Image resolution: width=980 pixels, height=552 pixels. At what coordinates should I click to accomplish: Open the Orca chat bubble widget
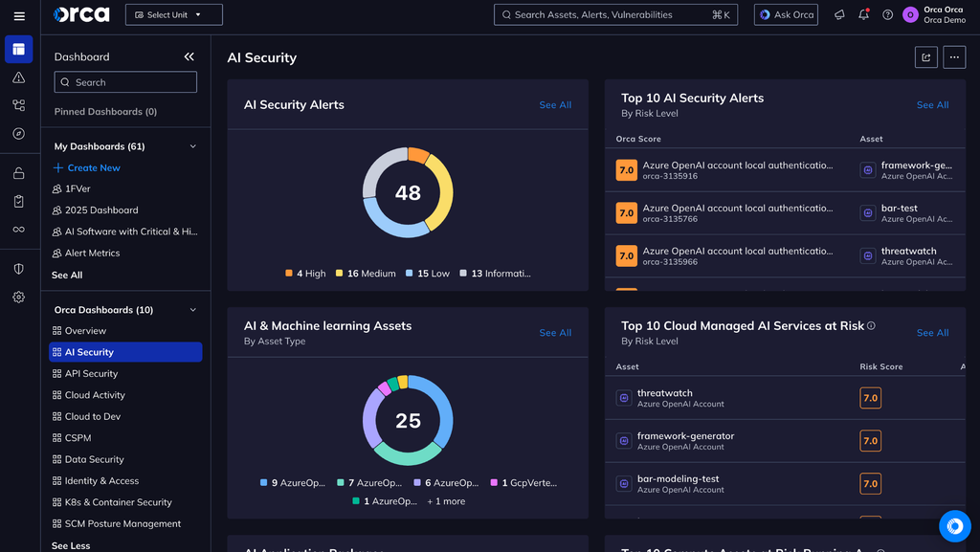(x=954, y=526)
